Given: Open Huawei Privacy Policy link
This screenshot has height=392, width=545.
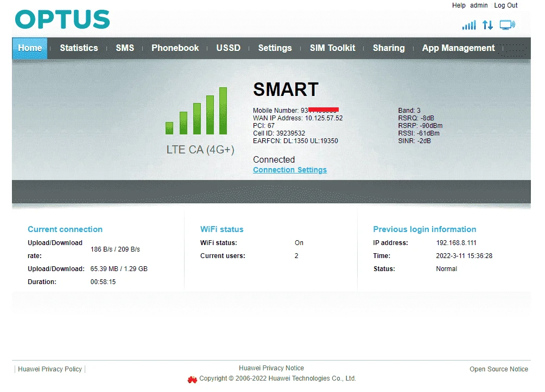Looking at the screenshot, I should coord(50,369).
